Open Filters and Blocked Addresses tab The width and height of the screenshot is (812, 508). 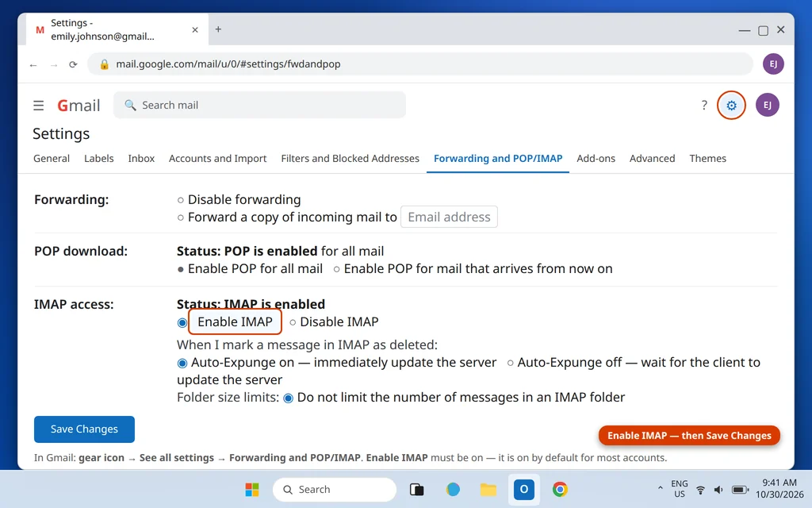pyautogui.click(x=350, y=159)
